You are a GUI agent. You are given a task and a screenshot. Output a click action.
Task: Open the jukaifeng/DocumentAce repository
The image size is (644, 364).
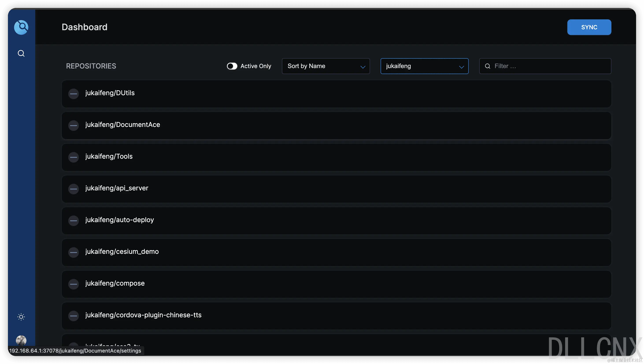(x=122, y=124)
